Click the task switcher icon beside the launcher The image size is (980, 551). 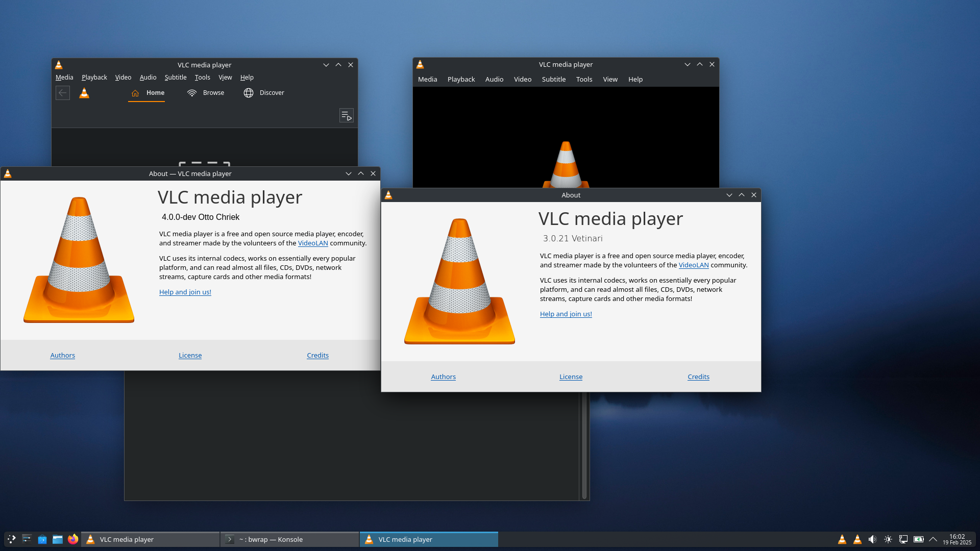coord(27,539)
